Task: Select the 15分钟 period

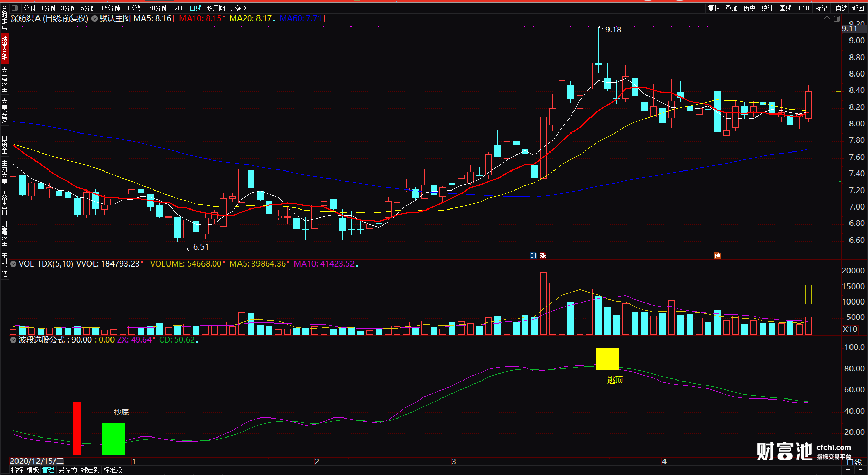Action: 110,8
